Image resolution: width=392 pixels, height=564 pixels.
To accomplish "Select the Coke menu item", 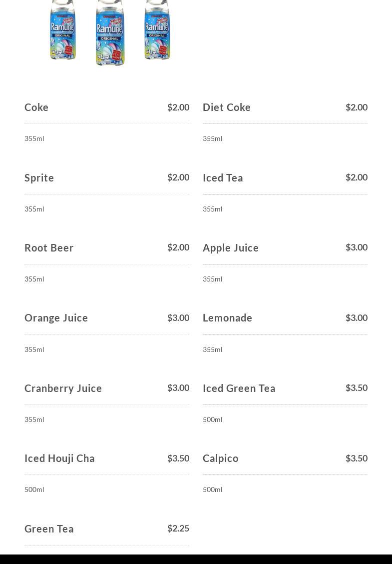I will pos(36,107).
